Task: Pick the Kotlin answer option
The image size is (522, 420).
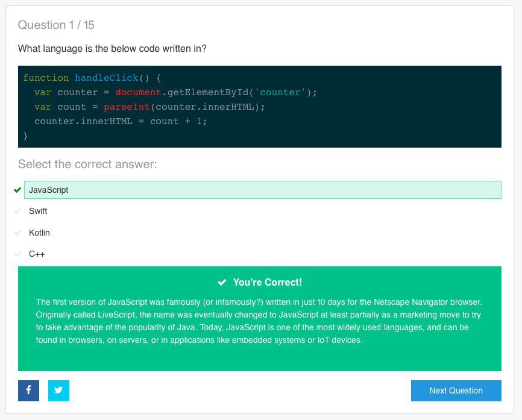Action: (39, 233)
